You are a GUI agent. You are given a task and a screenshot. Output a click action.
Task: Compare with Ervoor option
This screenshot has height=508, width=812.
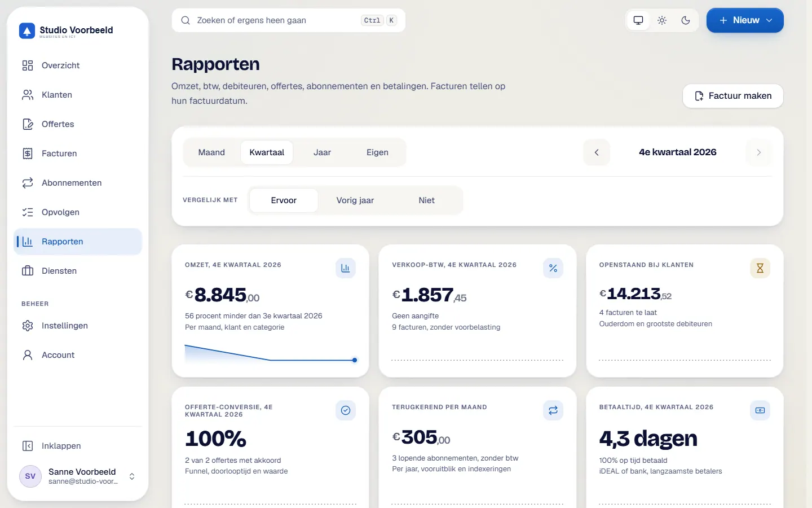(284, 200)
